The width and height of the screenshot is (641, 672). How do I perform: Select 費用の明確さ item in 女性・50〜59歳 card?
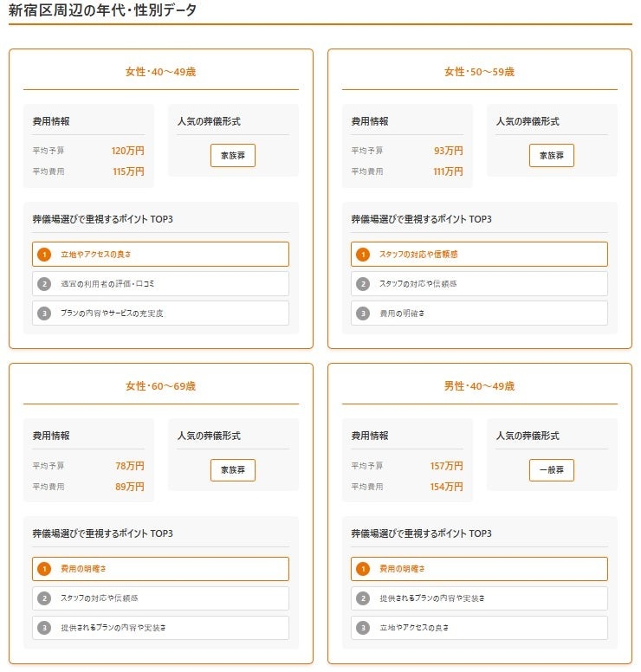point(479,313)
